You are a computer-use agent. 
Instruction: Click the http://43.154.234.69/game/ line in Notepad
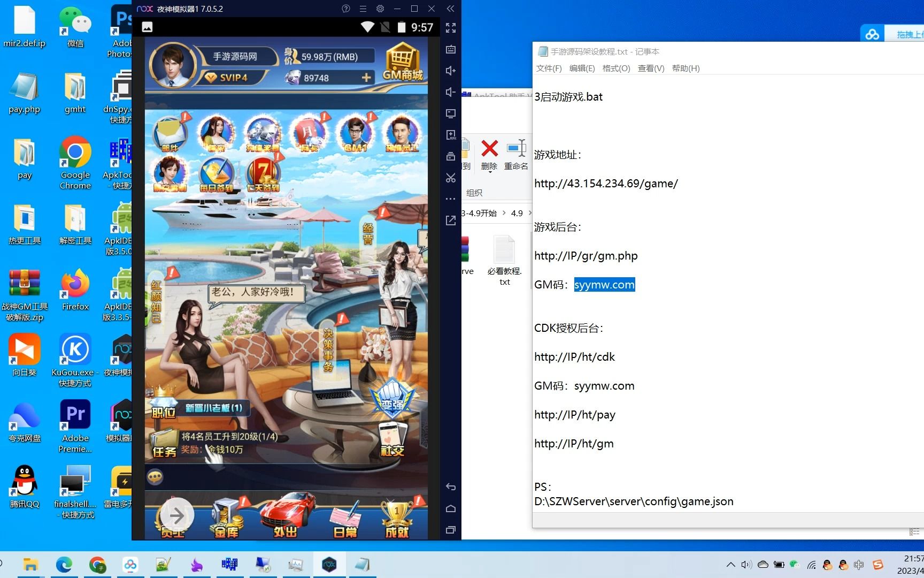[x=606, y=184]
